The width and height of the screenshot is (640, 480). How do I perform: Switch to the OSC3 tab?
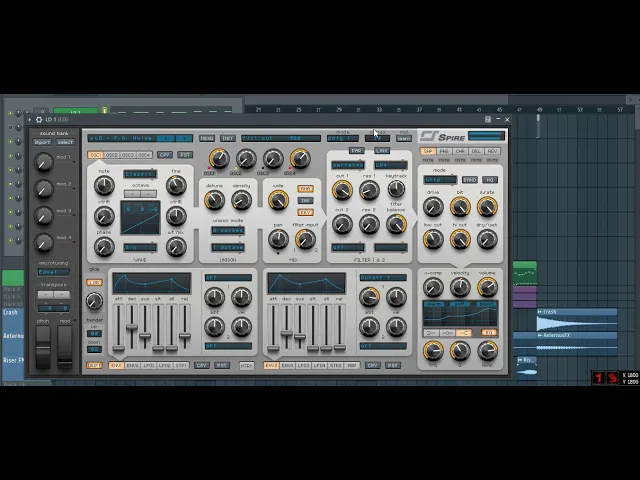click(128, 155)
